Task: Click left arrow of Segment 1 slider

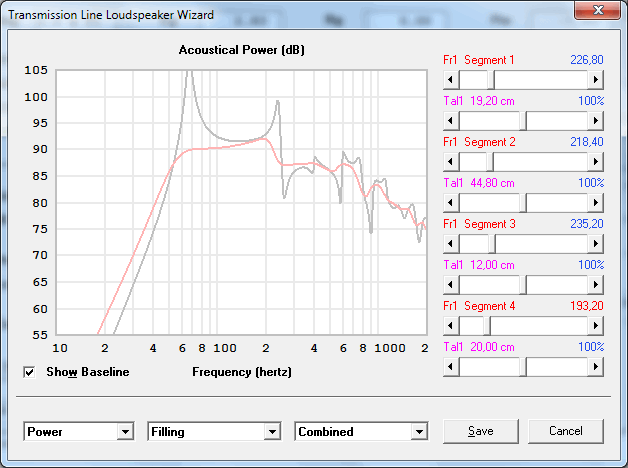Action: click(451, 80)
